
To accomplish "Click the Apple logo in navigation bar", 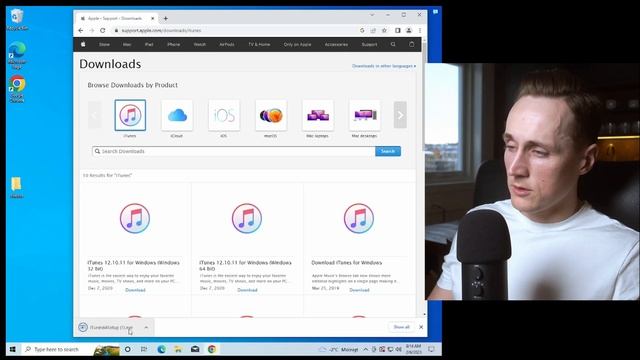I will click(x=83, y=44).
